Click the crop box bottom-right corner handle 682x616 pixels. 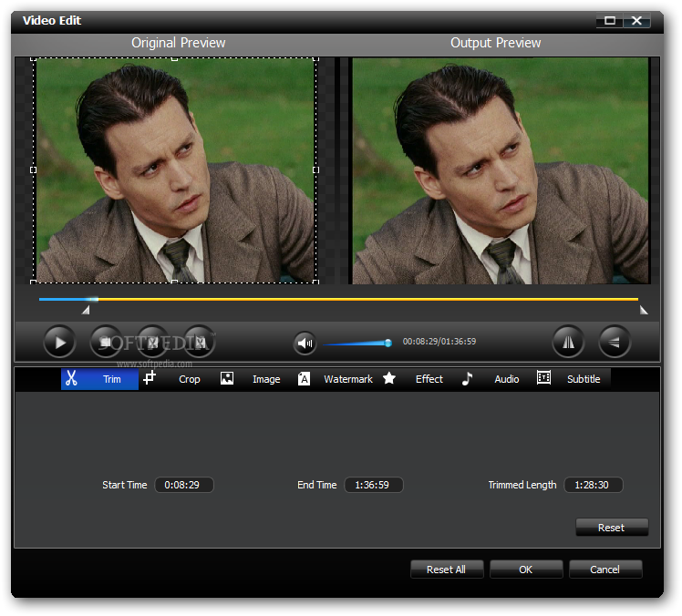315,282
